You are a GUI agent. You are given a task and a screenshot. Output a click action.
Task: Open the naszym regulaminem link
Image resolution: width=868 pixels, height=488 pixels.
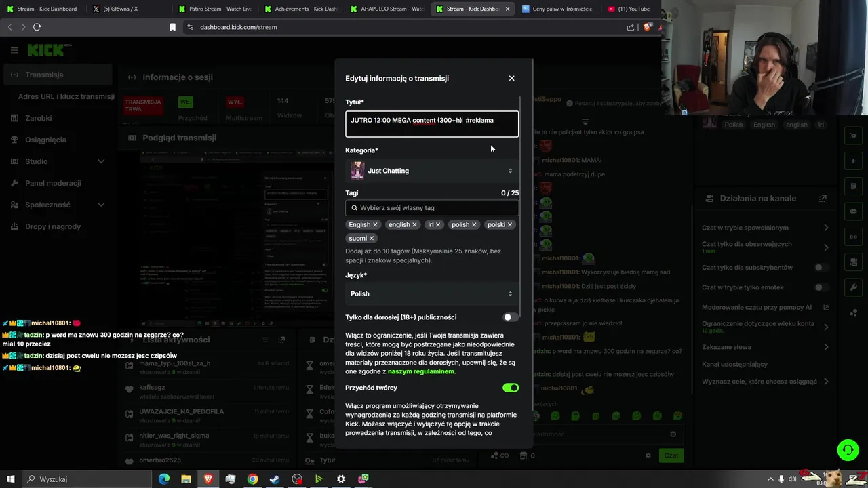421,371
